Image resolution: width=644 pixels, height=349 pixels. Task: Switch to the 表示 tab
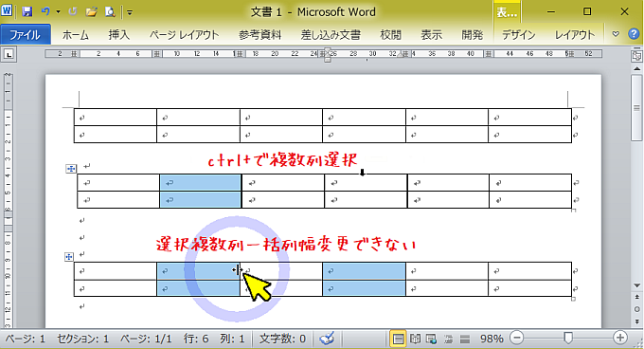point(431,35)
